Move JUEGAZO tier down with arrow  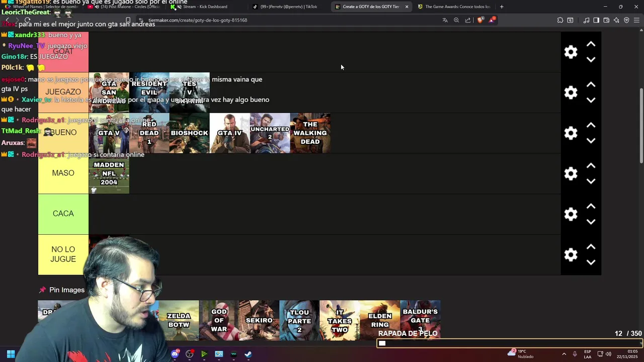click(x=591, y=100)
